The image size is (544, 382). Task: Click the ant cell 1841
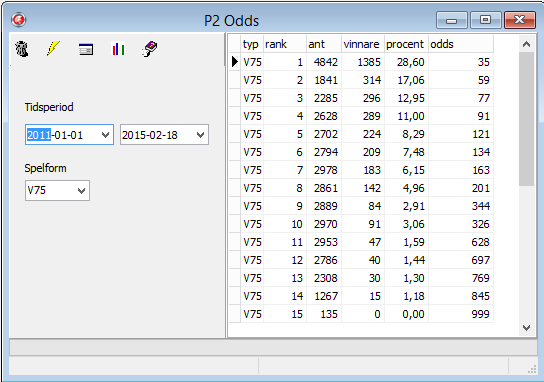tap(324, 80)
